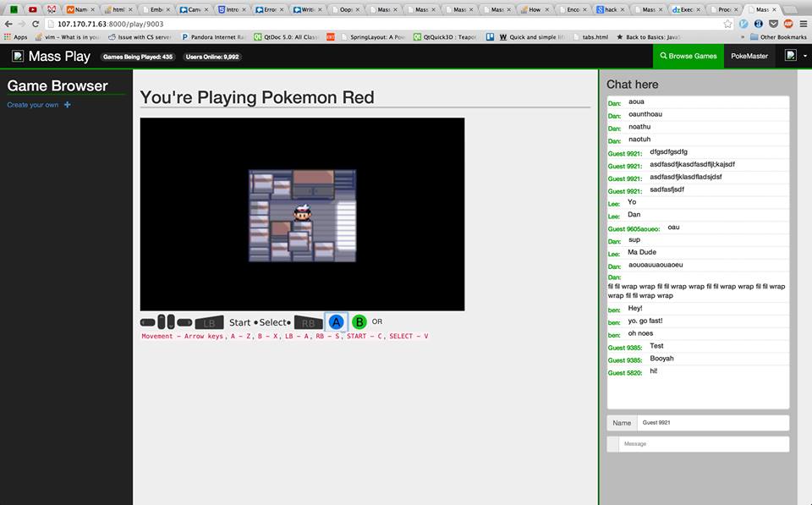The width and height of the screenshot is (812, 505).
Task: Open the Mass Play home link
Action: tap(59, 56)
